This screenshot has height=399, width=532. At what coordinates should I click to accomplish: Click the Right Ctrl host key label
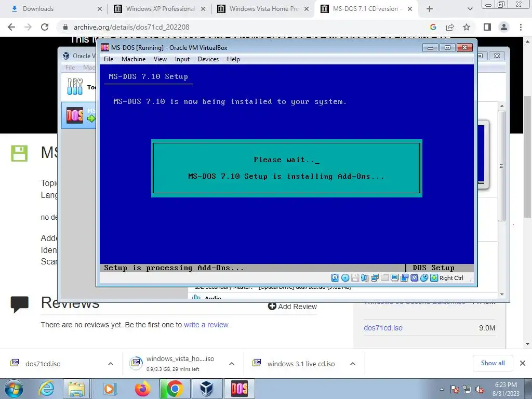point(451,278)
